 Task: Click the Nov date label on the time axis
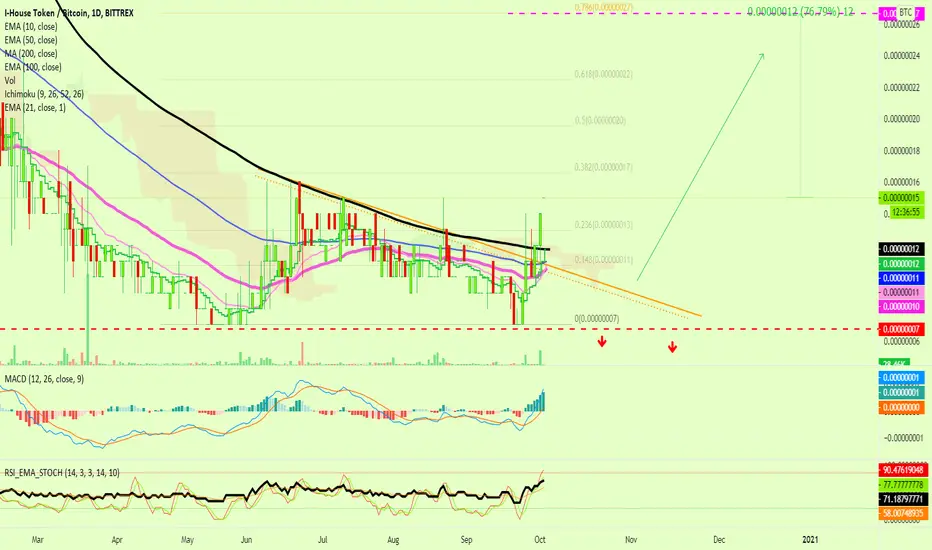pos(631,540)
